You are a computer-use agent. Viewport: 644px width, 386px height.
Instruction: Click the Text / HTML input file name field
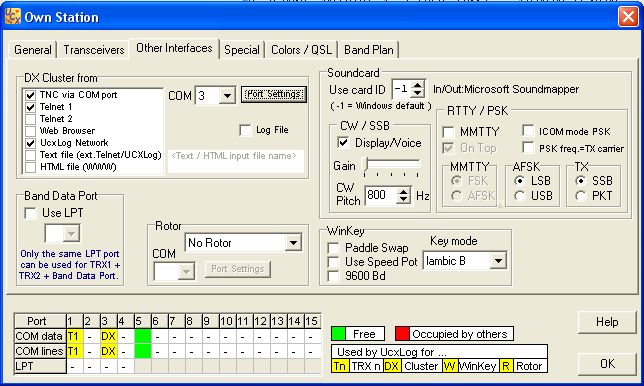[x=236, y=161]
